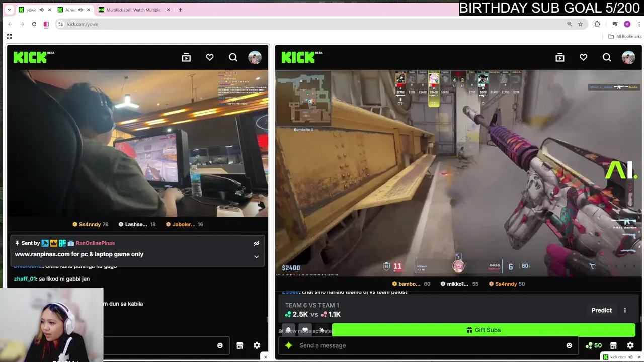The width and height of the screenshot is (644, 362).
Task: Open emoji picker in left chat box
Action: tap(220, 345)
